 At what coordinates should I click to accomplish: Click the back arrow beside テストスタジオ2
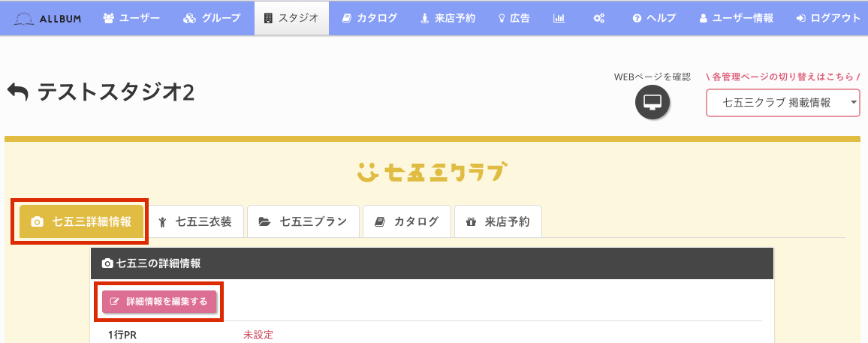click(x=18, y=92)
